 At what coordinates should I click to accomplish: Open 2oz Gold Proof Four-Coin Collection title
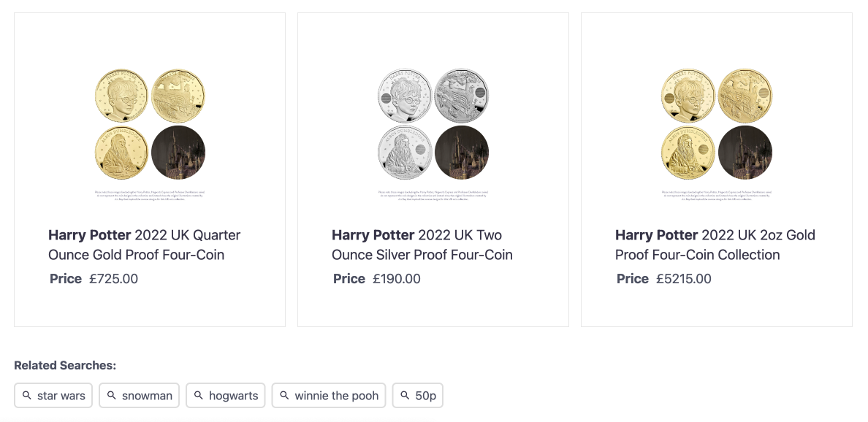click(715, 245)
